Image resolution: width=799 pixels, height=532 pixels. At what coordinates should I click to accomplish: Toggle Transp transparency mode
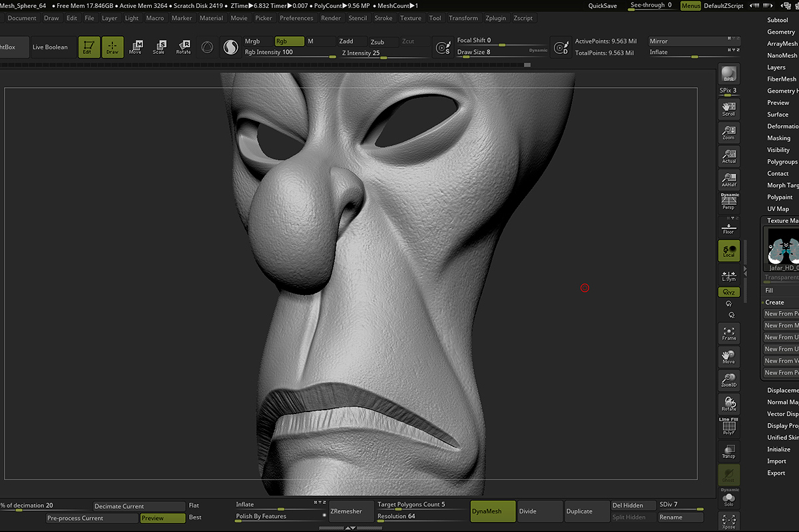[x=728, y=451]
